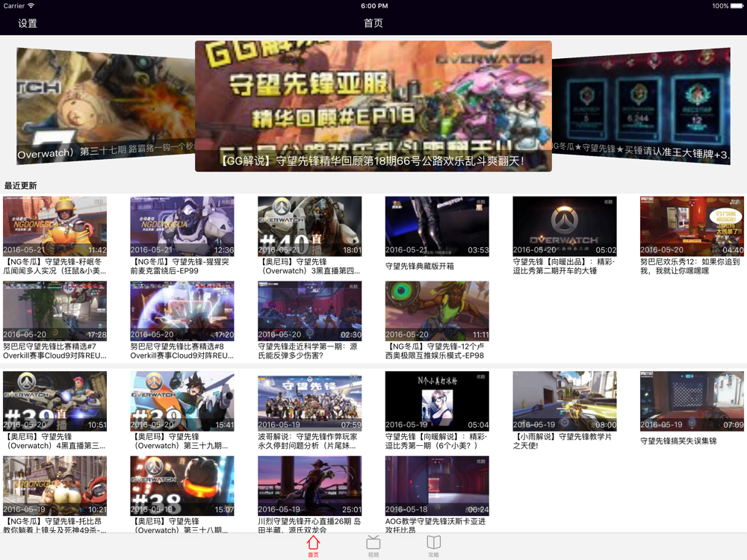
Task: Play the 猩猩突前麦克雷绕后-EP99 video thumbnail
Action: (x=182, y=226)
